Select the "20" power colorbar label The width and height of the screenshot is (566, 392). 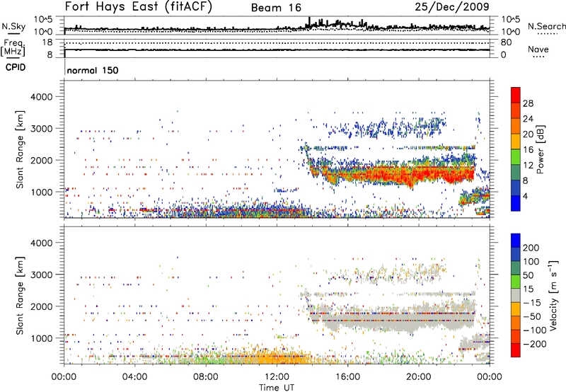528,134
